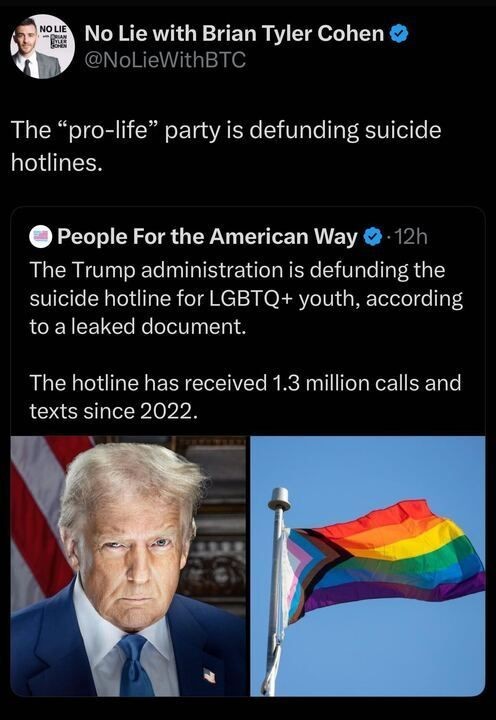
Task: Open People For the American Way name link
Action: pos(208,237)
